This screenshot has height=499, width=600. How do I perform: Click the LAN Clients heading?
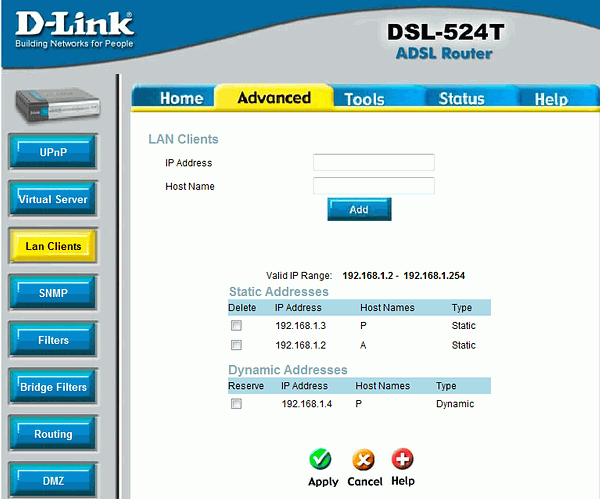pos(183,139)
